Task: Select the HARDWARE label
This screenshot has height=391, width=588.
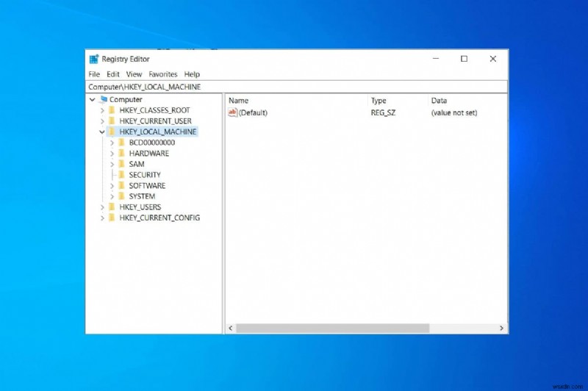Action: pos(149,154)
